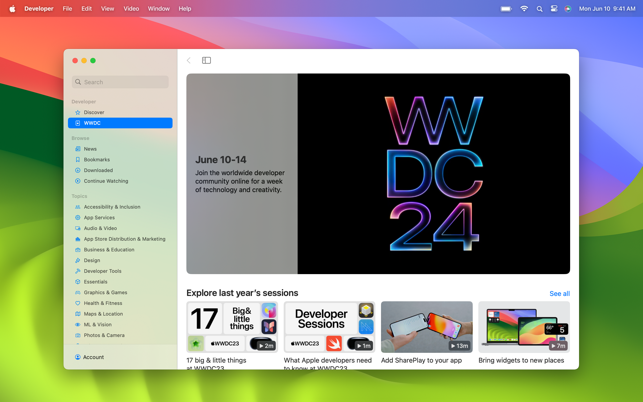643x402 pixels.
Task: Open Control Center from menu bar
Action: coord(554,9)
